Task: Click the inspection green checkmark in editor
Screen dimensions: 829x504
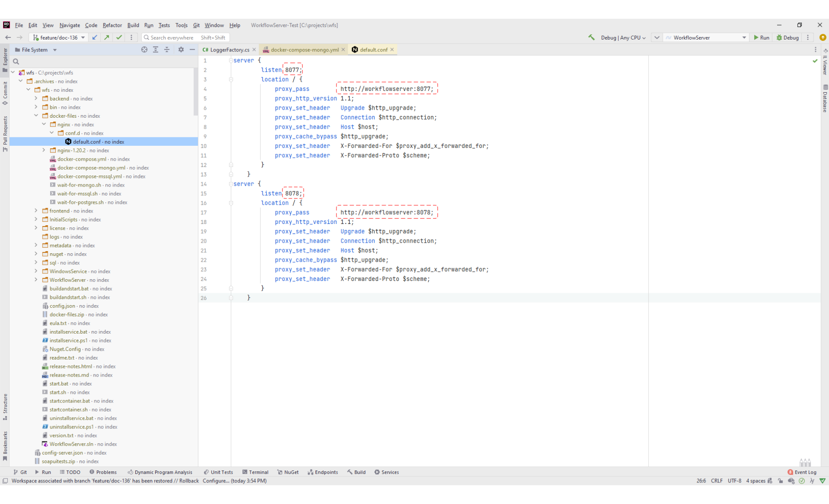Action: tap(815, 61)
